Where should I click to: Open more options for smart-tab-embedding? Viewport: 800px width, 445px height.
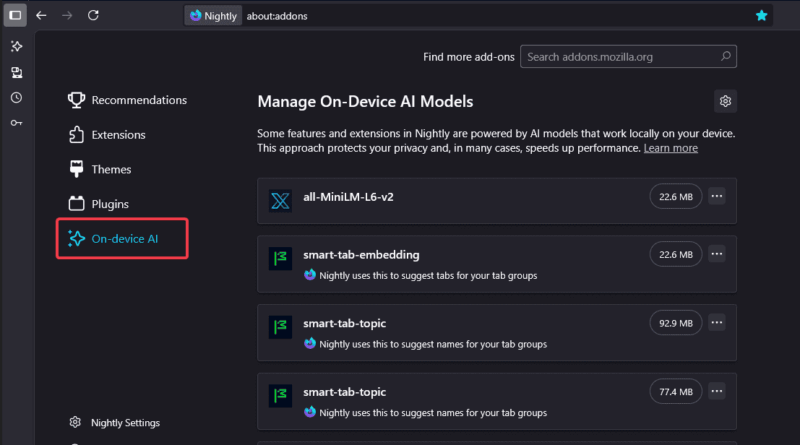tap(717, 254)
